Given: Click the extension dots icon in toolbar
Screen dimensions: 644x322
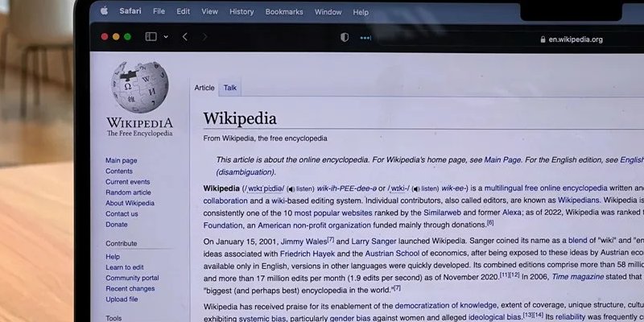Looking at the screenshot, I should coord(365,38).
